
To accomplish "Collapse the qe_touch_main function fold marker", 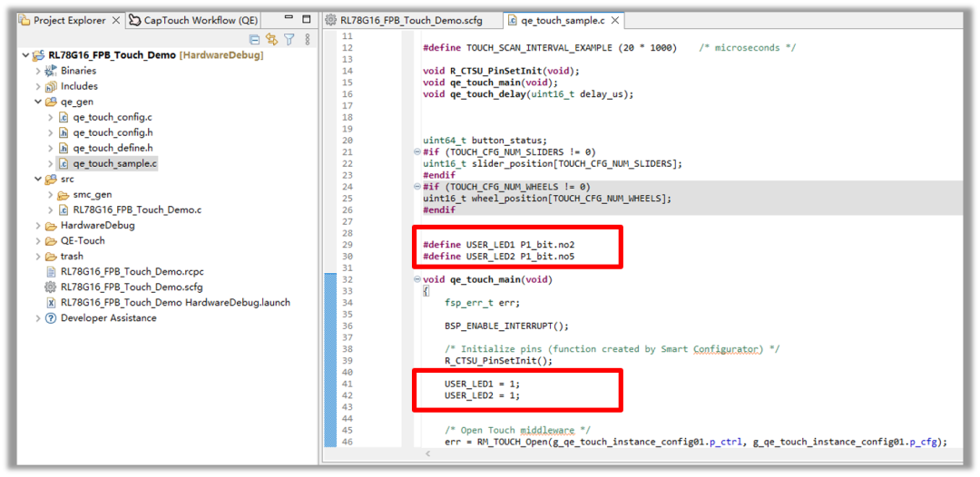I will click(416, 279).
